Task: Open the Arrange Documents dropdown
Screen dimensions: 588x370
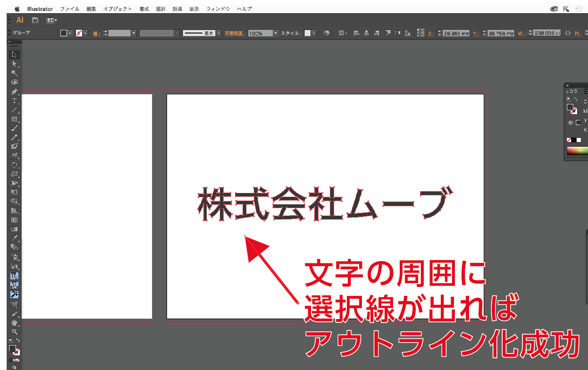Action: [51, 20]
